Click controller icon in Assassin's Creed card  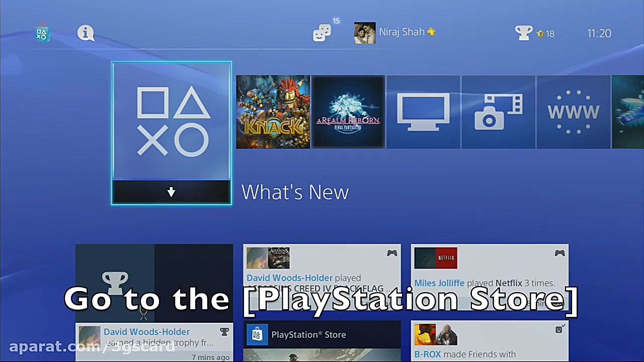392,253
